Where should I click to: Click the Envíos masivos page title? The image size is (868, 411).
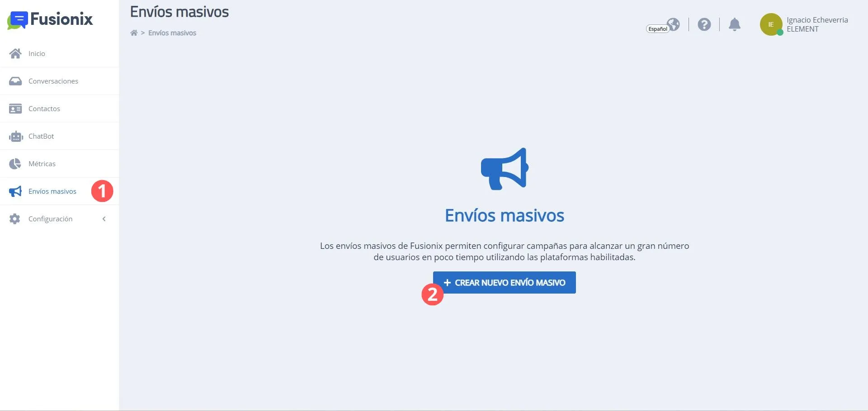click(179, 12)
